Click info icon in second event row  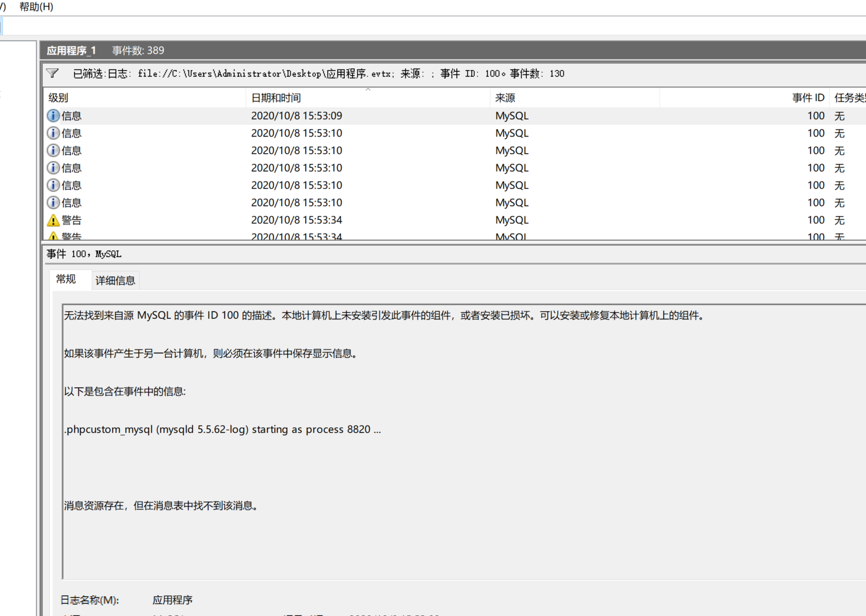click(53, 133)
